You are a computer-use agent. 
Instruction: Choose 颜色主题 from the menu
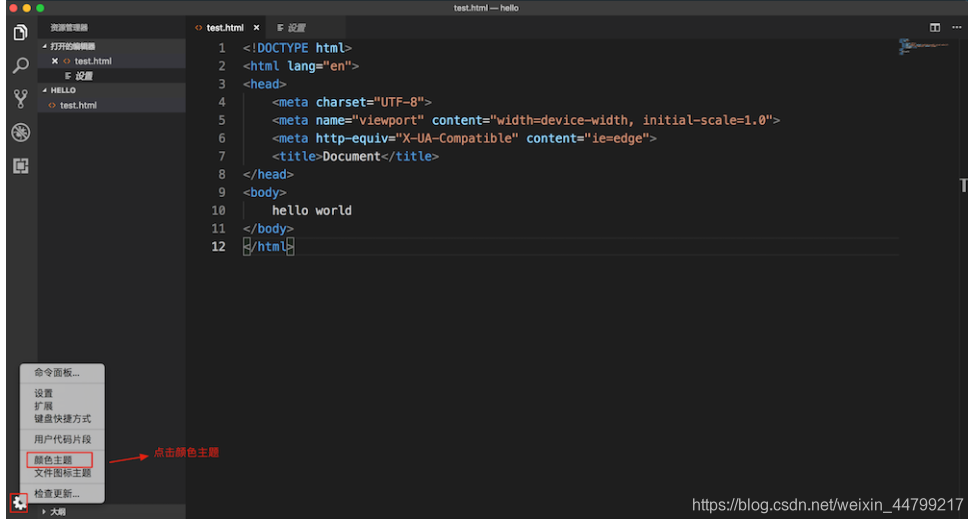pos(59,460)
